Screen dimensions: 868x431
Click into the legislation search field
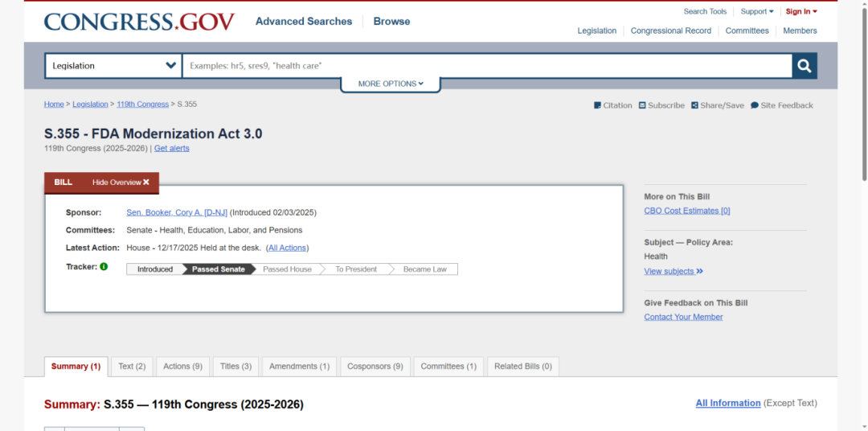(486, 66)
